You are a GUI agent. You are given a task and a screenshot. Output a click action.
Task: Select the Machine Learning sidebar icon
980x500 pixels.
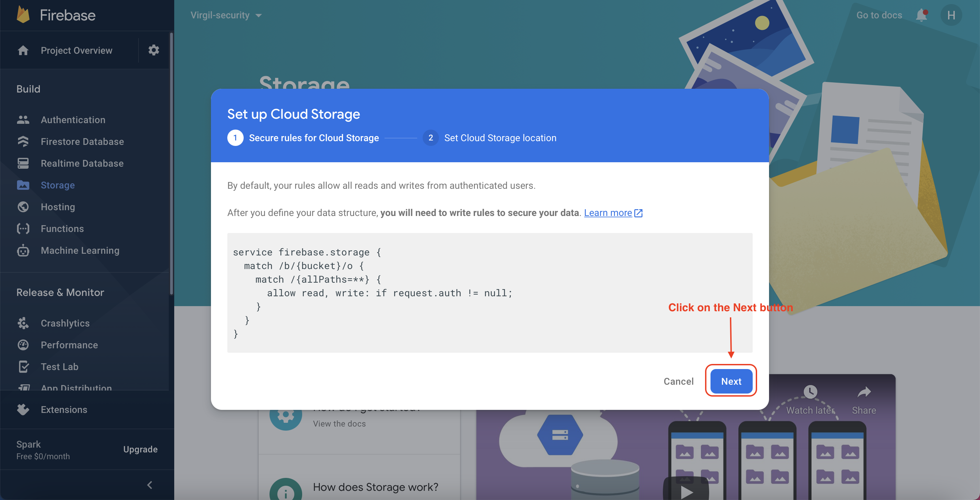click(x=22, y=250)
